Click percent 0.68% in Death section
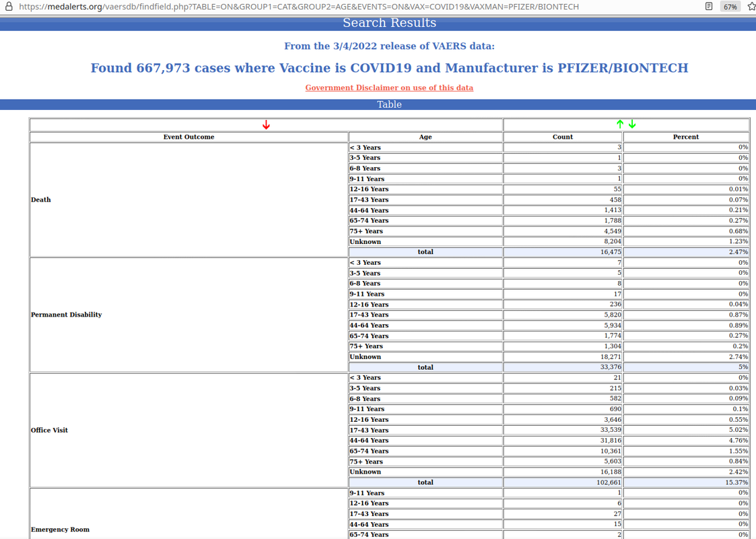Screen dimensions: 756x539 (x=685, y=231)
